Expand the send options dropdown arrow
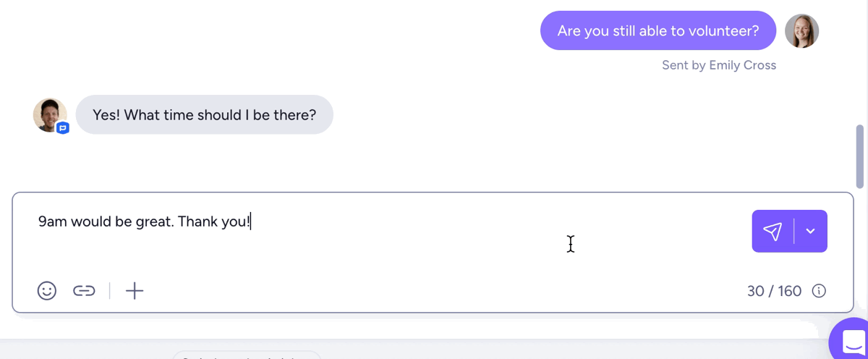Viewport: 868px width, 359px height. pyautogui.click(x=811, y=232)
